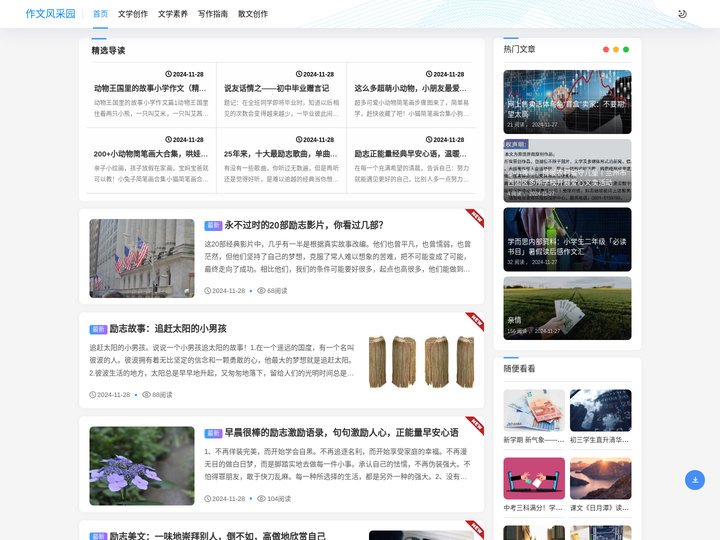
Task: Toggle dark mode moon icon
Action: (x=682, y=14)
